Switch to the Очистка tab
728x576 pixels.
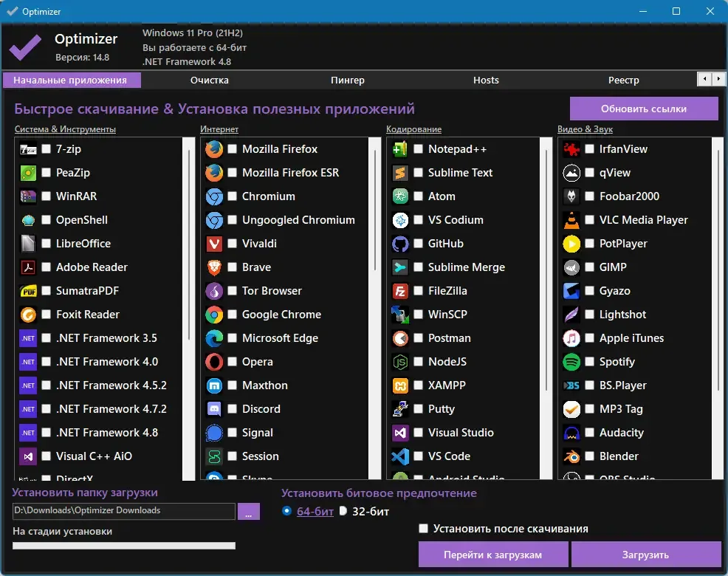tap(210, 80)
